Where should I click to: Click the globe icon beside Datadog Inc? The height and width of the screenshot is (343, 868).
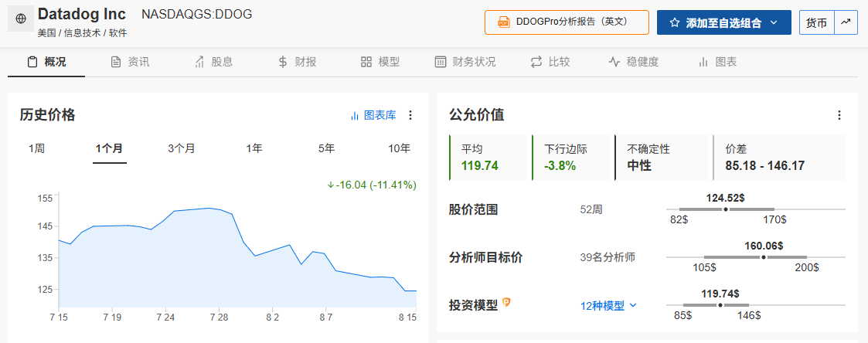pos(21,19)
